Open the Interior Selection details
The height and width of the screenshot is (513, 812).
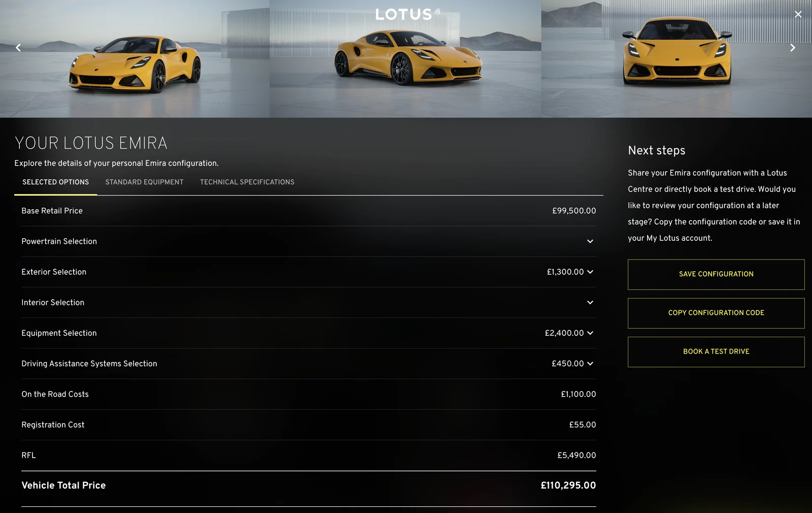[x=590, y=303]
